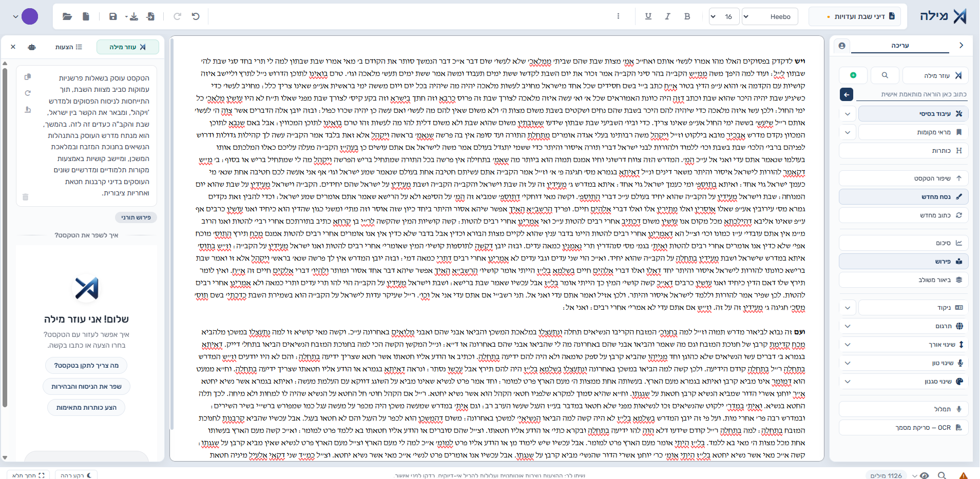Toggle the eye visibility icon in the status bar
The height and width of the screenshot is (479, 980).
[924, 475]
